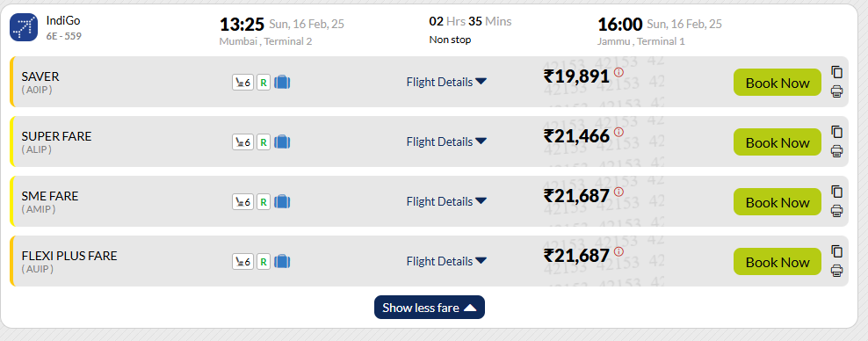The image size is (868, 341).
Task: Select the blue baggage icon in SAVER row
Action: (282, 82)
